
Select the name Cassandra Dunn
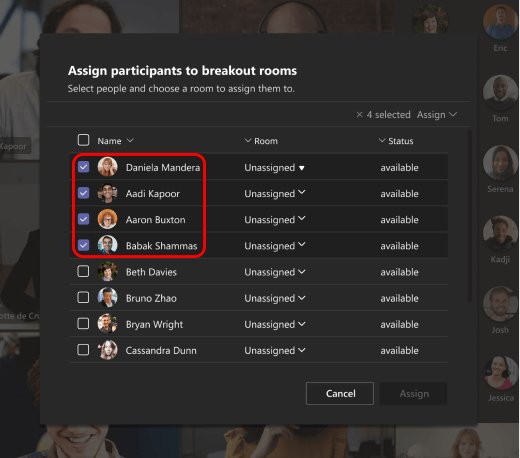coord(161,350)
